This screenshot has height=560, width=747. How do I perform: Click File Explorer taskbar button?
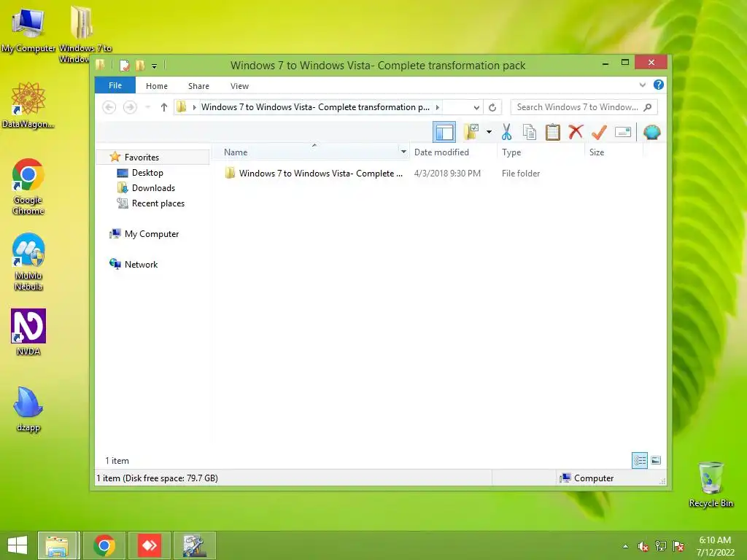(57, 545)
